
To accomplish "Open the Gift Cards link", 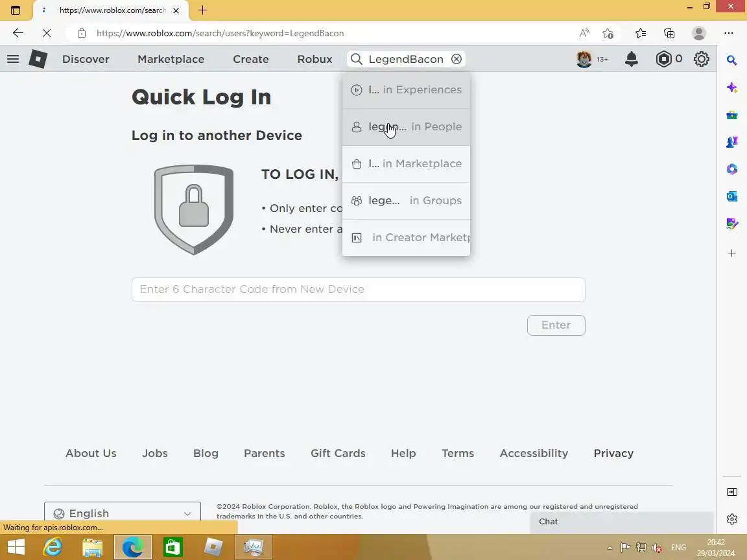I will 338,453.
